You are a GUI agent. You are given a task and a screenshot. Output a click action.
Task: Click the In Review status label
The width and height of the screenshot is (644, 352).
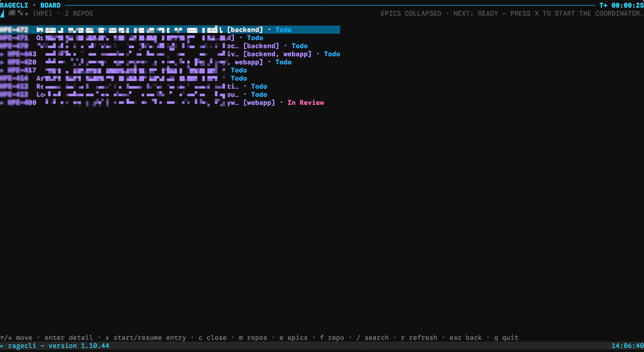tap(306, 103)
